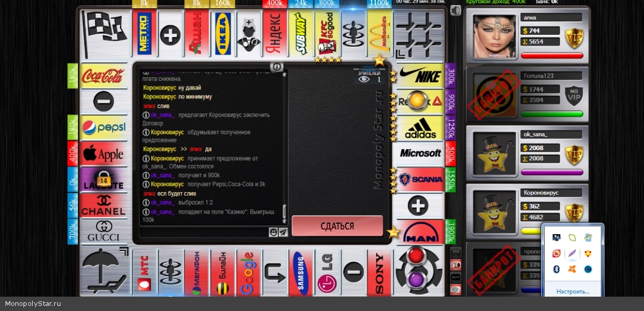
Task: Open Avast orange icon in tray popup
Action: click(572, 269)
